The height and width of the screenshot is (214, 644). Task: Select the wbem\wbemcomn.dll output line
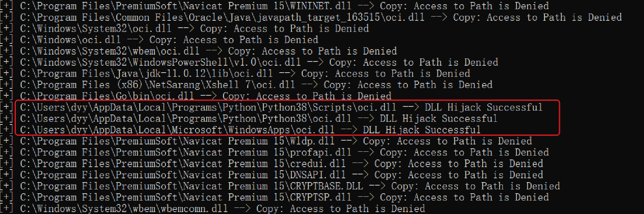213,209
